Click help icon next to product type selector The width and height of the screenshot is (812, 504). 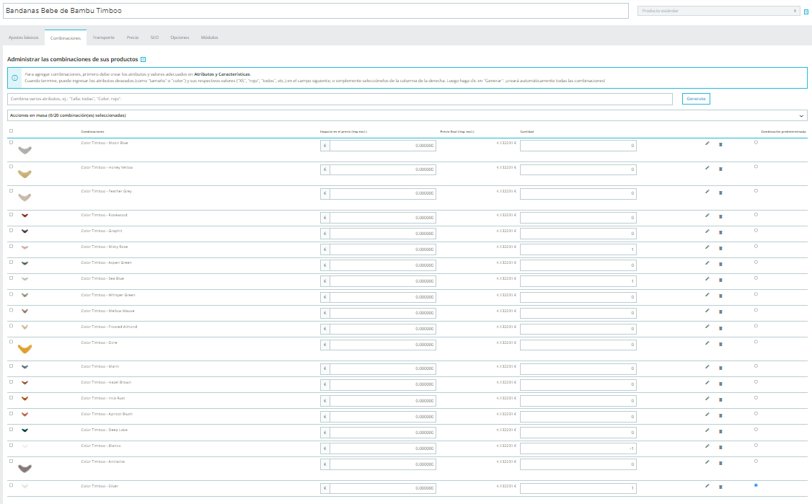coord(806,12)
